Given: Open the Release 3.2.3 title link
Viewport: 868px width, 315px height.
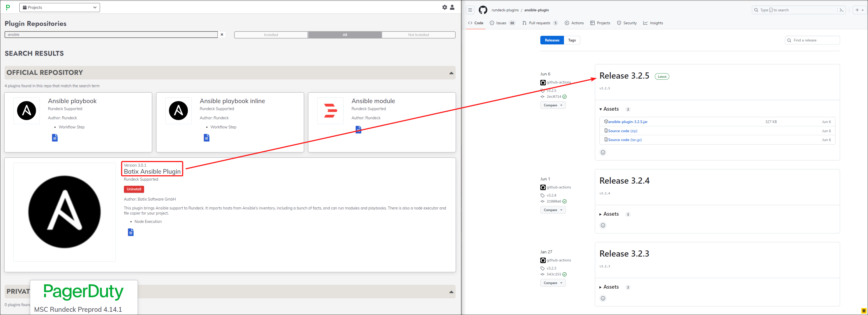Looking at the screenshot, I should [x=624, y=254].
